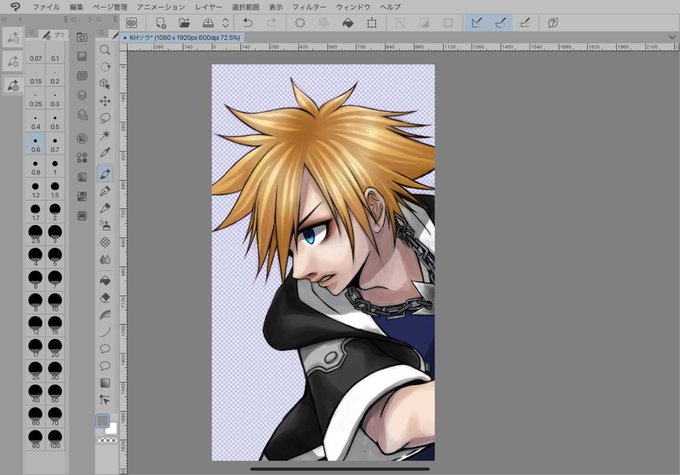Save the canvas with the save icon
Viewport: 680px width, 475px height.
209,23
